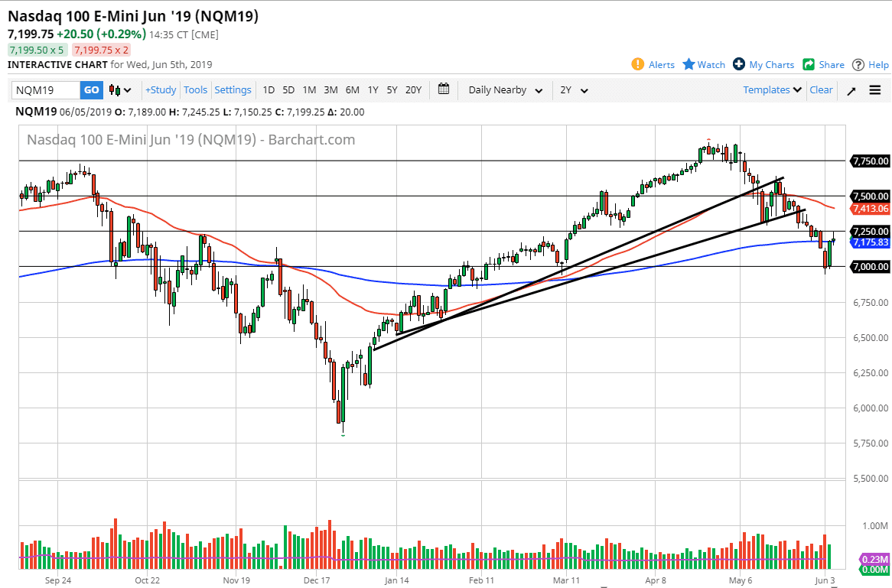Click the NQM19 symbol input field
The image size is (892, 588).
pyautogui.click(x=46, y=90)
